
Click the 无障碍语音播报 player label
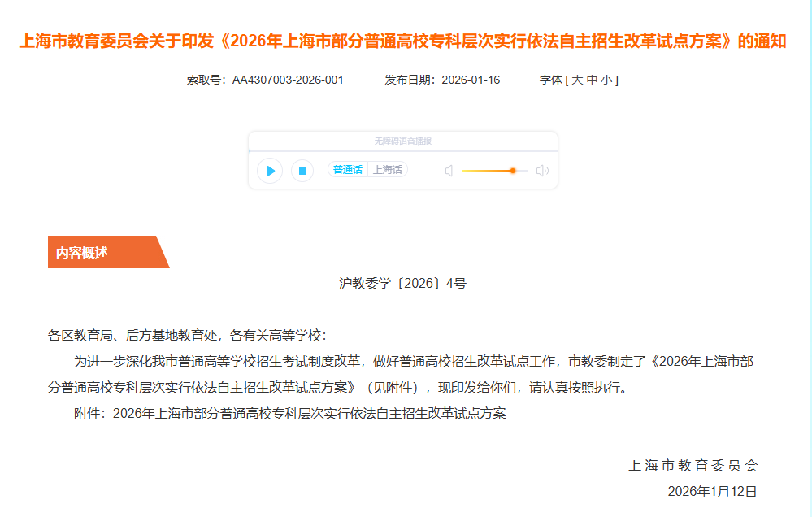[403, 141]
